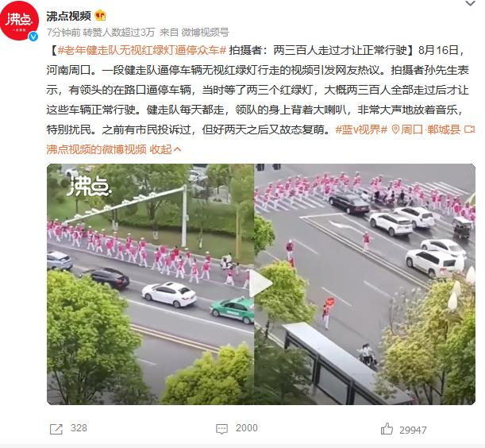Image resolution: width=485 pixels, height=448 pixels.
Task: Play the video with center play button
Action: click(261, 284)
